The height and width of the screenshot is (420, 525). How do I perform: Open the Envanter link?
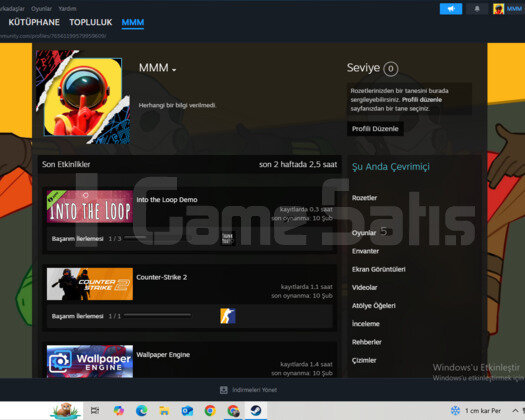[x=365, y=251]
